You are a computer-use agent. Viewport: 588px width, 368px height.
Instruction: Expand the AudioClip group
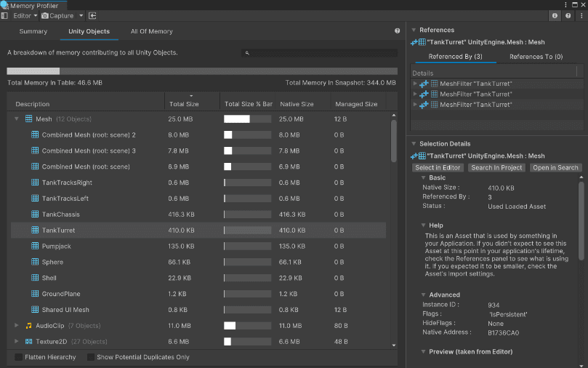17,326
